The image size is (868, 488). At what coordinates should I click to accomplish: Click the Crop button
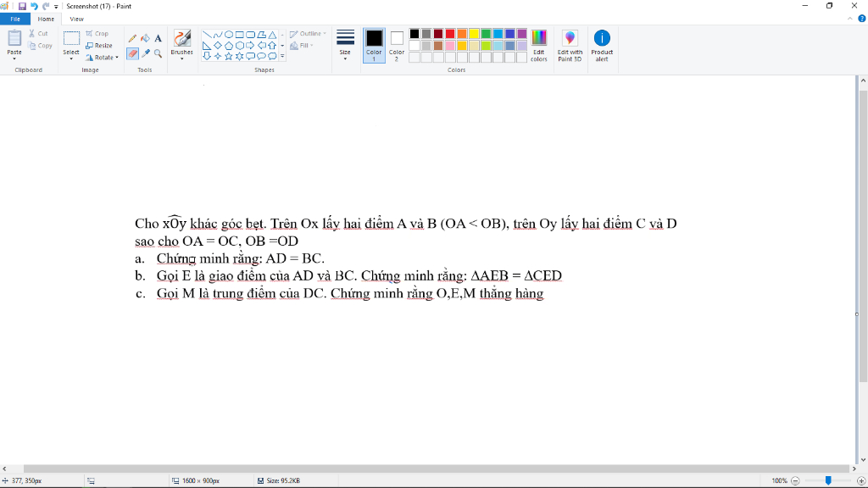tap(97, 33)
